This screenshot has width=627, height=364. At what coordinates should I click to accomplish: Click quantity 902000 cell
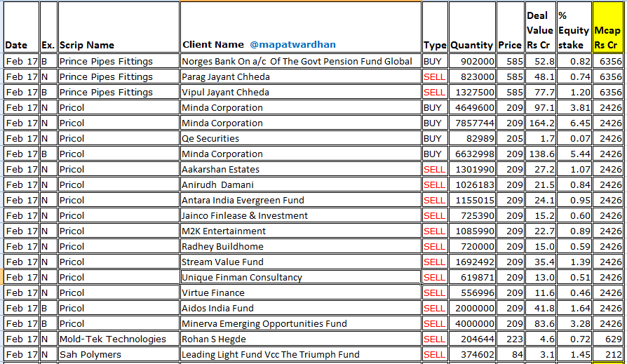472,61
